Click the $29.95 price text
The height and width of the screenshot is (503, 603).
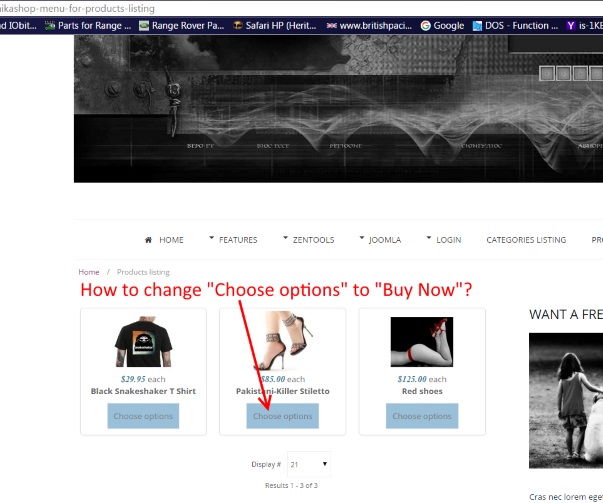pyautogui.click(x=133, y=379)
